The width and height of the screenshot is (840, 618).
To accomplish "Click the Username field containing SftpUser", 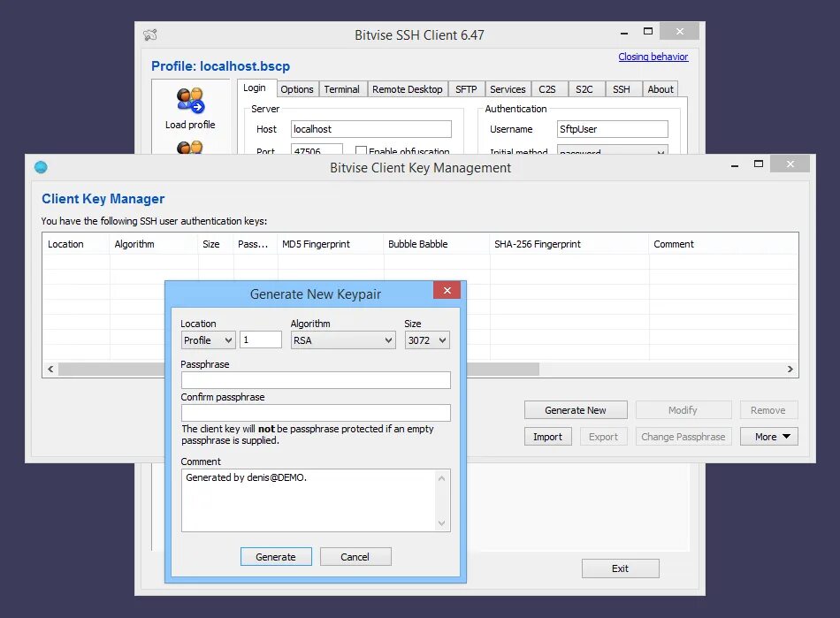I will point(613,129).
